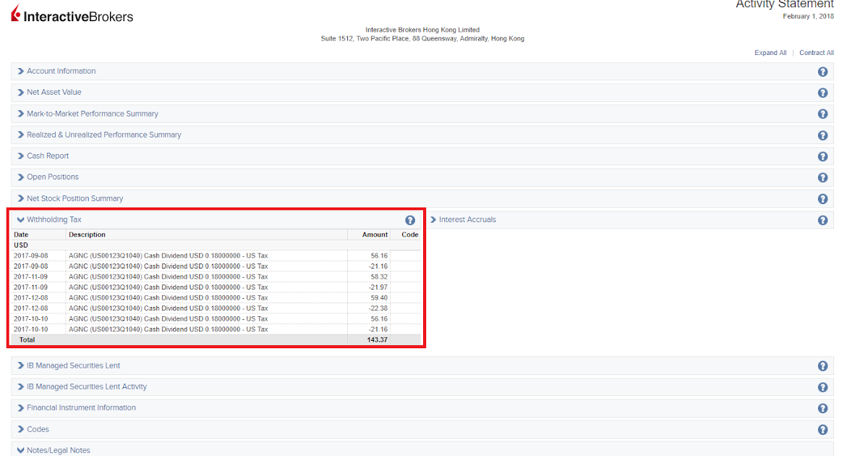Click the AGNC description in the 58.32 row
Image resolution: width=868 pixels, height=456 pixels.
(x=169, y=276)
